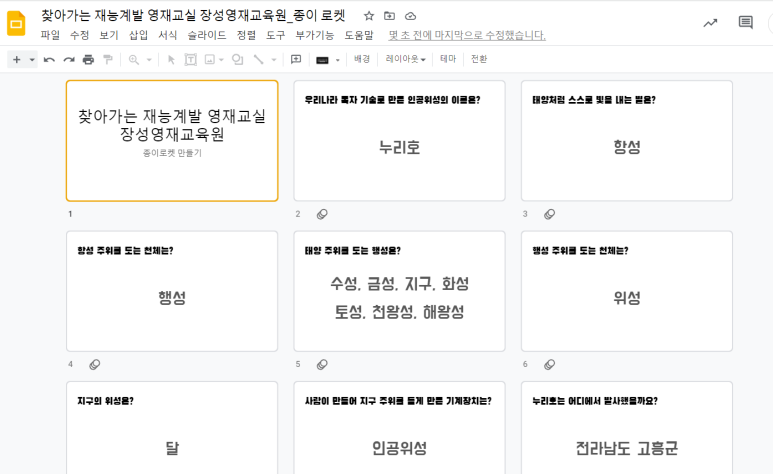773x474 pixels.
Task: Open the 서식 menu
Action: pos(168,35)
